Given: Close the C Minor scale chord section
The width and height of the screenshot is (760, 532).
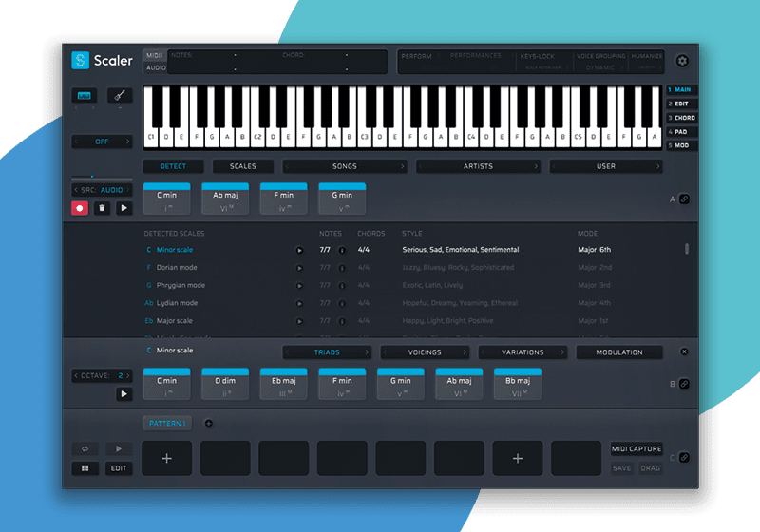Looking at the screenshot, I should coord(684,351).
